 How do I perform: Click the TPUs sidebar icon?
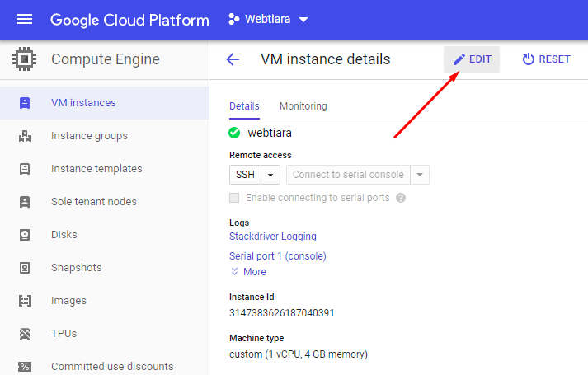[x=25, y=334]
